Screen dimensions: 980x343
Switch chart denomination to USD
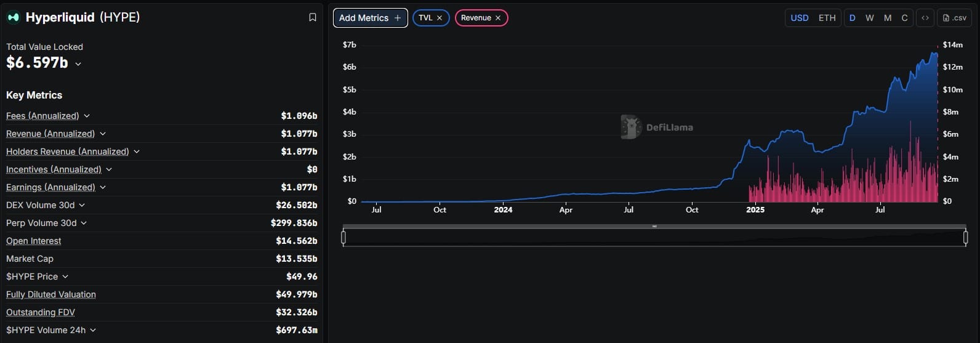800,18
